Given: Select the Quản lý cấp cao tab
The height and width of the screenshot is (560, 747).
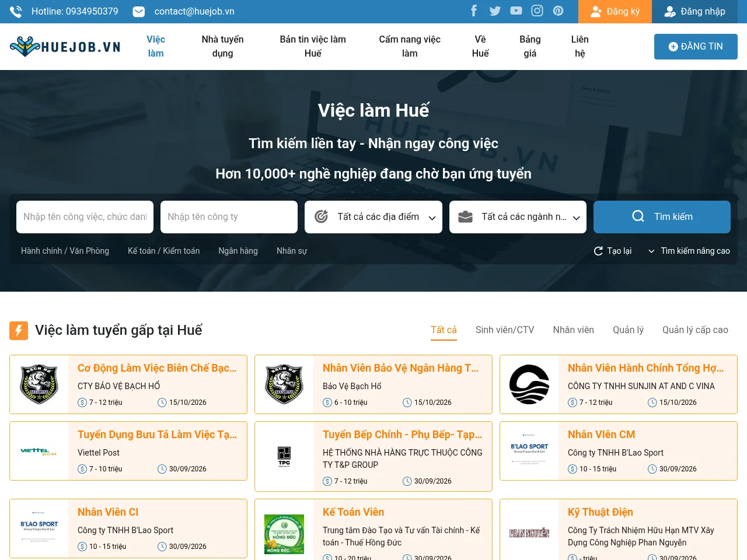Looking at the screenshot, I should click(695, 330).
